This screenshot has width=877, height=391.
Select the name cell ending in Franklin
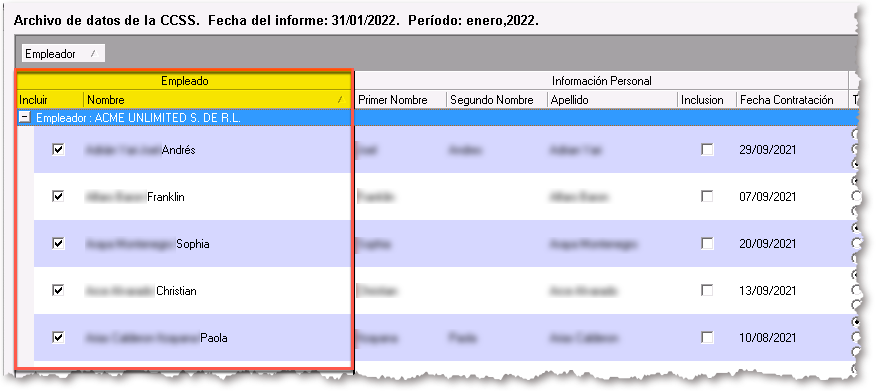[218, 197]
